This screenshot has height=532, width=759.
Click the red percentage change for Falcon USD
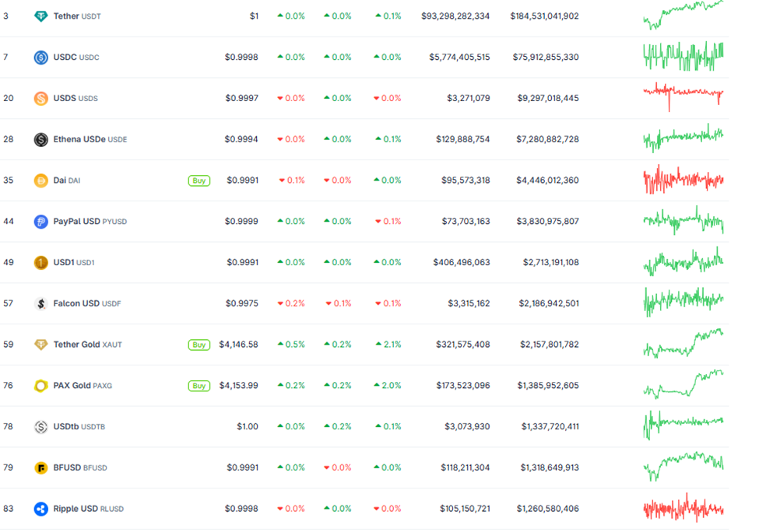(296, 303)
